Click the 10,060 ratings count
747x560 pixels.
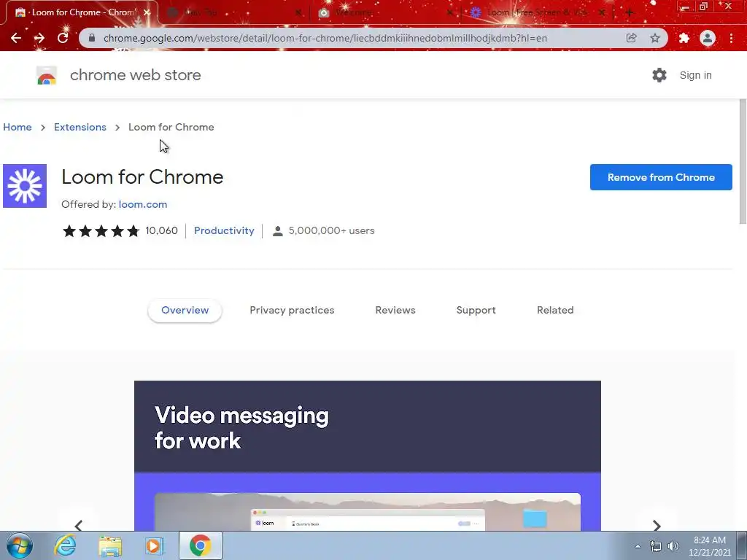[x=161, y=231]
